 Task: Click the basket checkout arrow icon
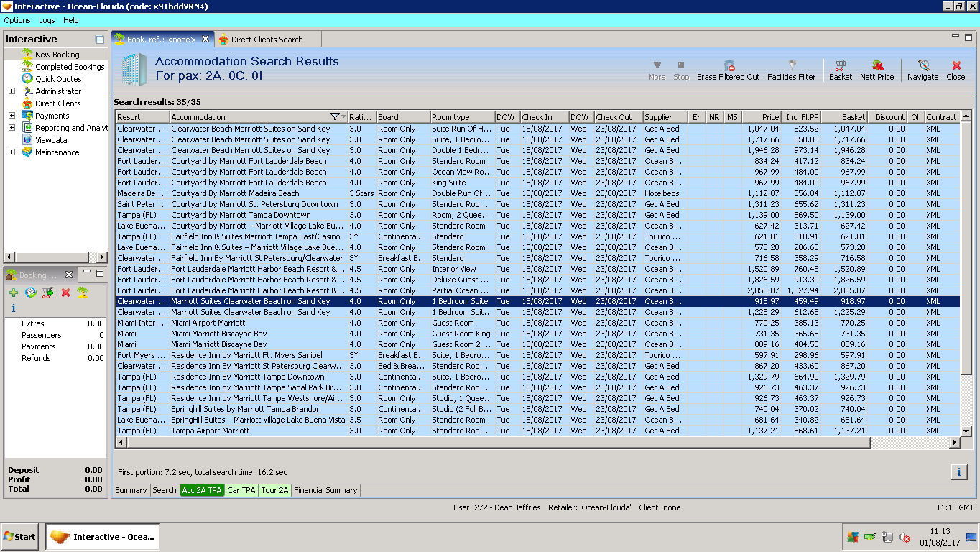pyautogui.click(x=48, y=293)
